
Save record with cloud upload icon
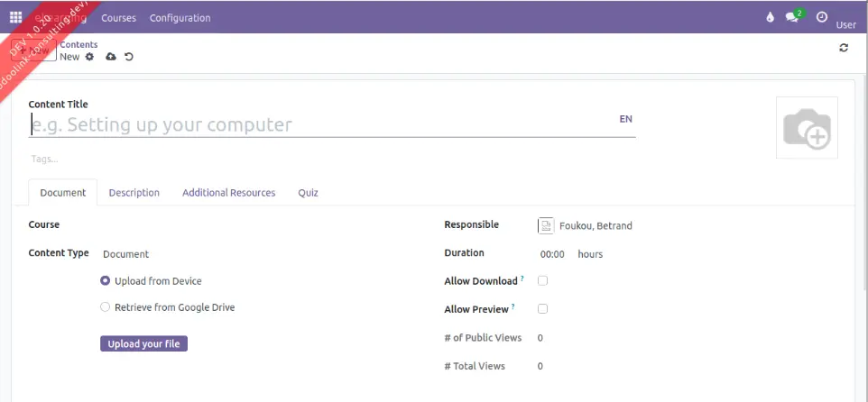click(111, 57)
